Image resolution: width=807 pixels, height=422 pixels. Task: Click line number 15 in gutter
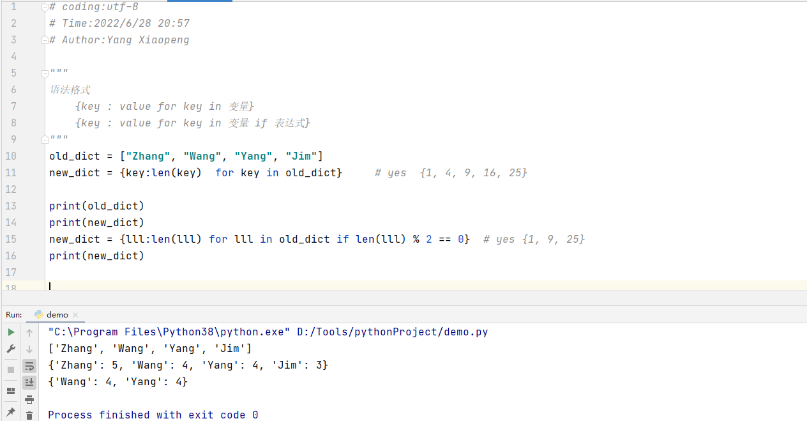click(x=11, y=239)
